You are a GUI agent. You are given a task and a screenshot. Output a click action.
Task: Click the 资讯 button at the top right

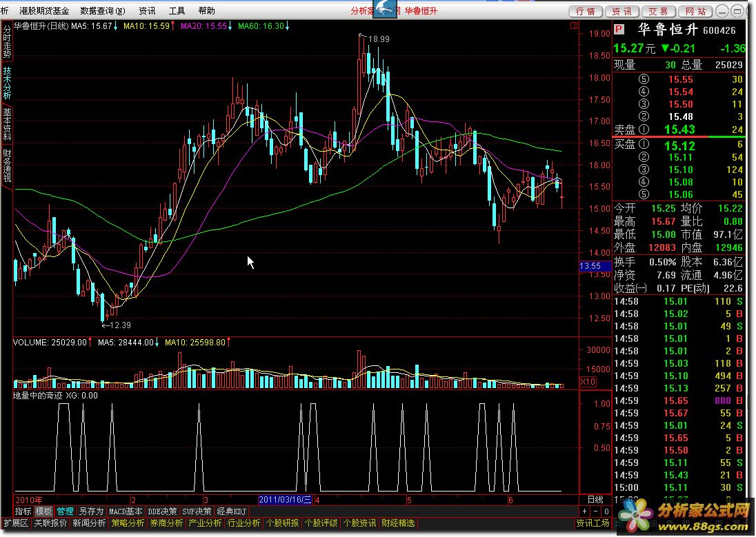pos(622,11)
